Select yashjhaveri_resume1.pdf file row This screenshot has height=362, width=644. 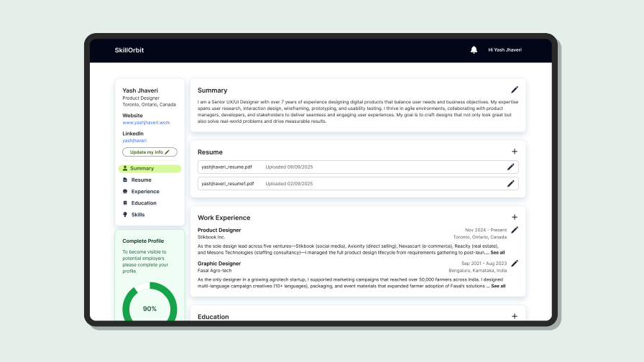pos(358,183)
